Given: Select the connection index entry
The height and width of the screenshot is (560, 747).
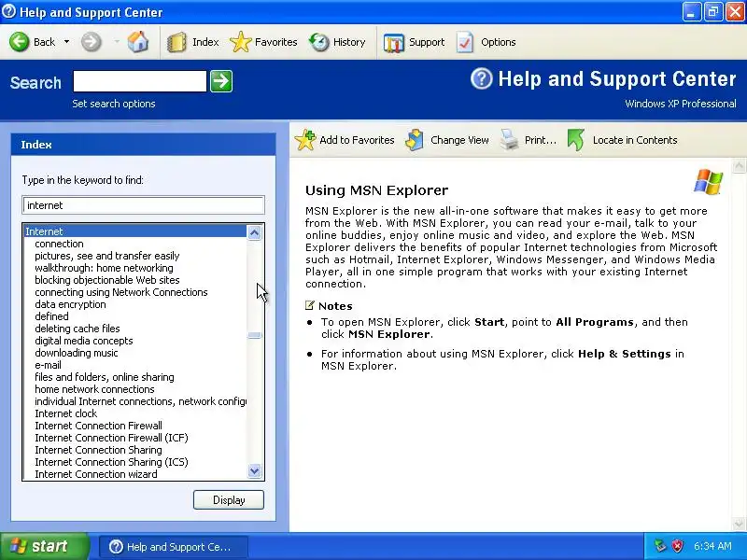Looking at the screenshot, I should pos(59,244).
